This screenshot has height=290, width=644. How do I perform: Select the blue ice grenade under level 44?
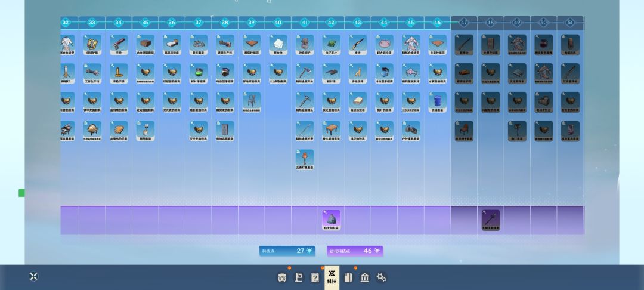coord(385,73)
